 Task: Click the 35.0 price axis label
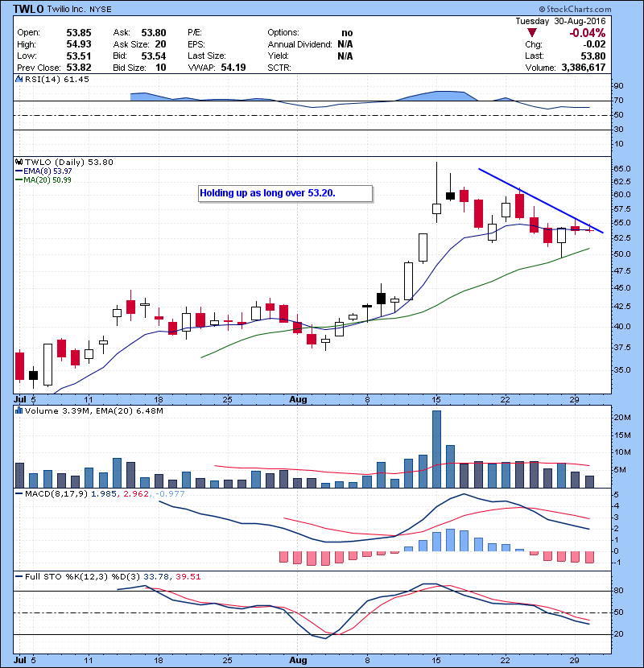621,369
